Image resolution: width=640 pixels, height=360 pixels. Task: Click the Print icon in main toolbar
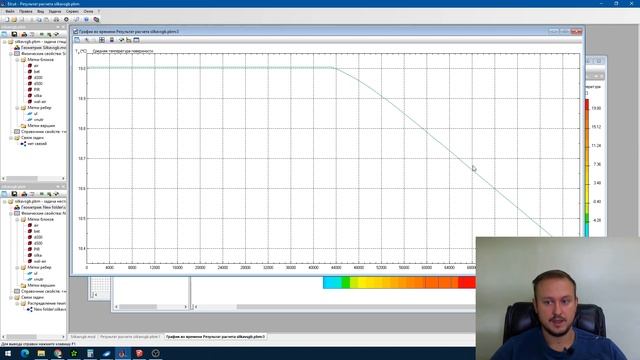tap(56, 19)
